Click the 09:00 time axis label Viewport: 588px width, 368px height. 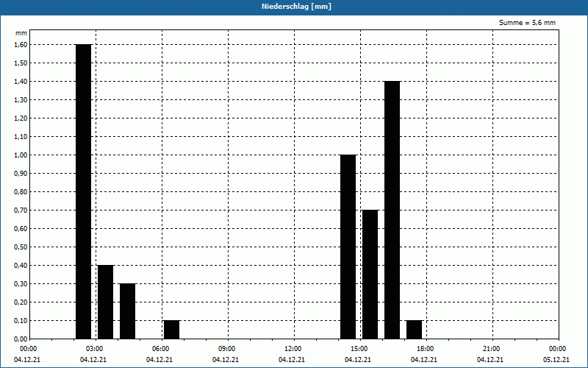226,349
